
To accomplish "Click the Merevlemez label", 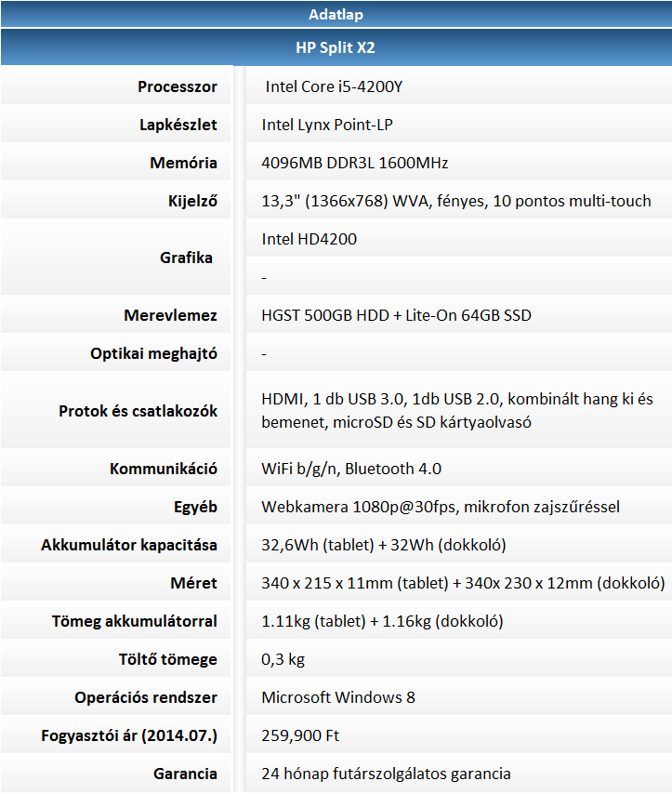I will tap(171, 315).
